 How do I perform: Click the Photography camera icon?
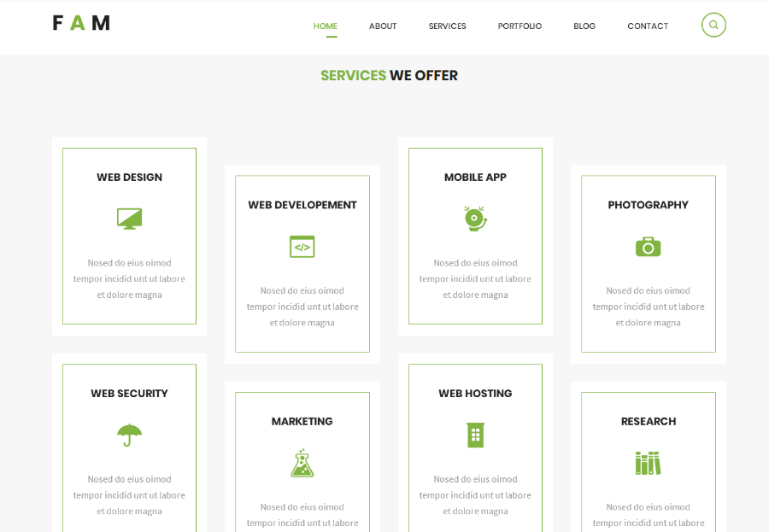pyautogui.click(x=648, y=247)
